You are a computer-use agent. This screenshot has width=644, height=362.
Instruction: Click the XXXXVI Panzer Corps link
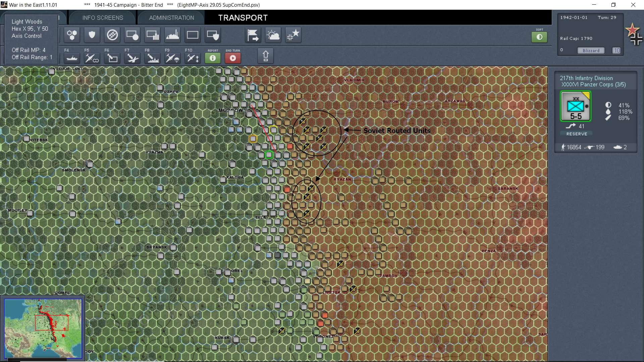pyautogui.click(x=593, y=84)
